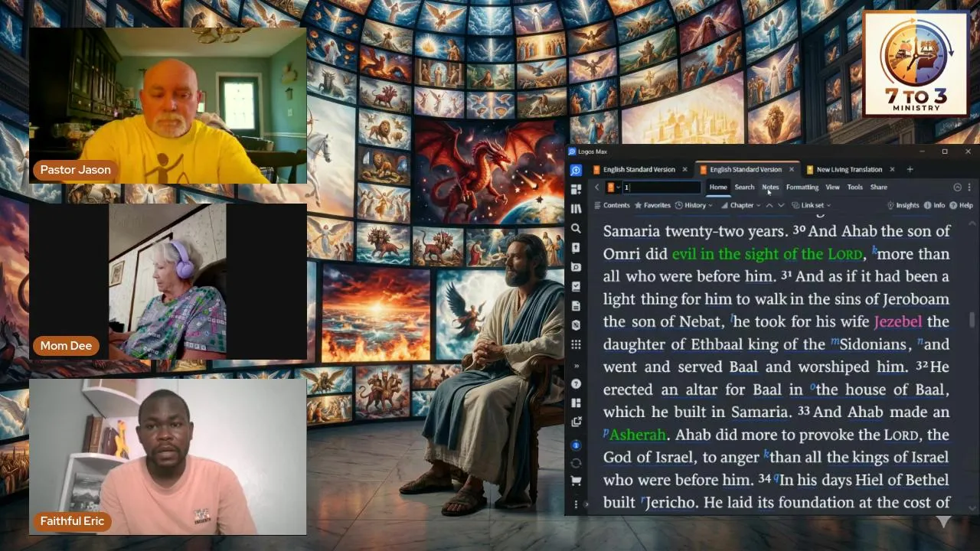980x551 pixels.
Task: Open the Documents page icon in sidebar
Action: tap(576, 306)
